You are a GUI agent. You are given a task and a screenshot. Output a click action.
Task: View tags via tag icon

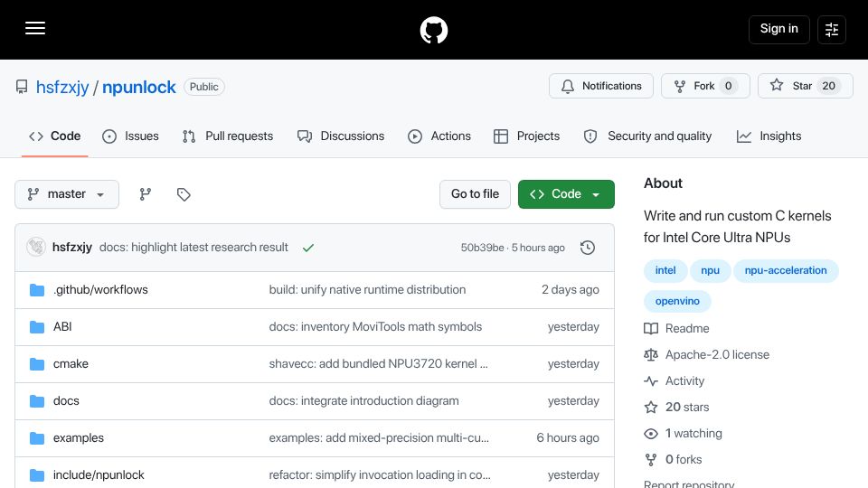tap(184, 194)
